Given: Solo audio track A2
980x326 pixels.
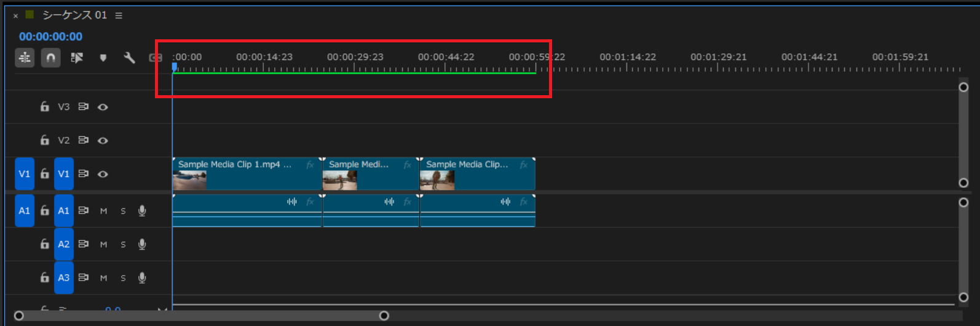Looking at the screenshot, I should (123, 244).
